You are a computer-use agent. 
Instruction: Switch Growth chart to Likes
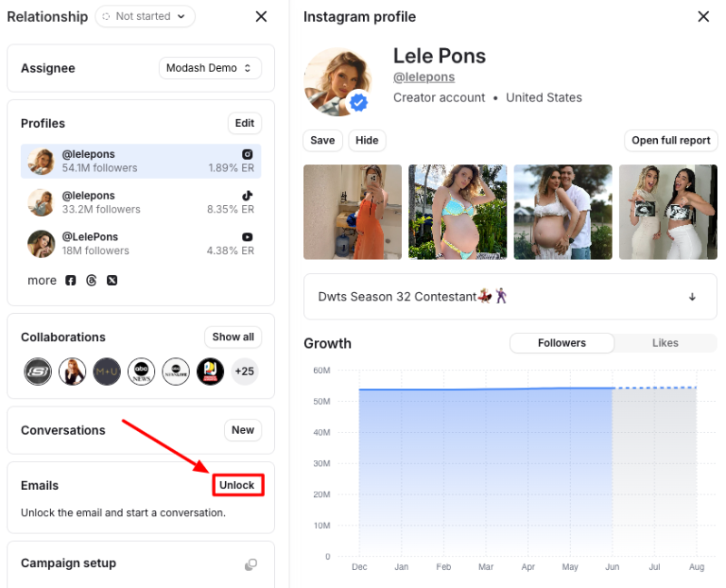pyautogui.click(x=665, y=343)
